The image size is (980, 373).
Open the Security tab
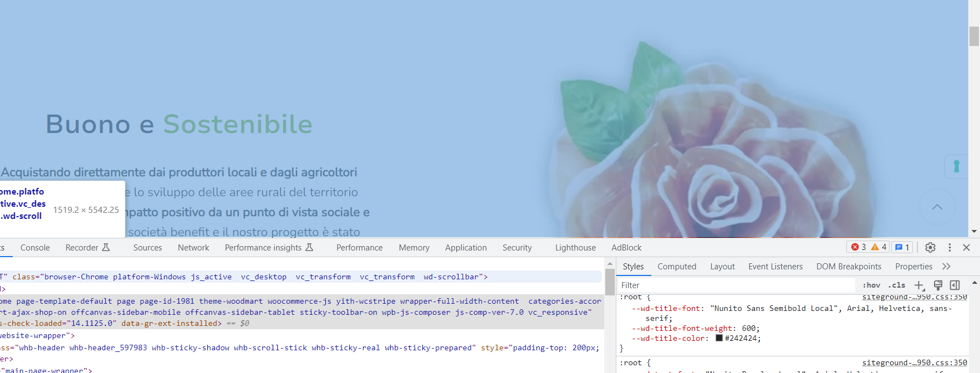tap(517, 248)
